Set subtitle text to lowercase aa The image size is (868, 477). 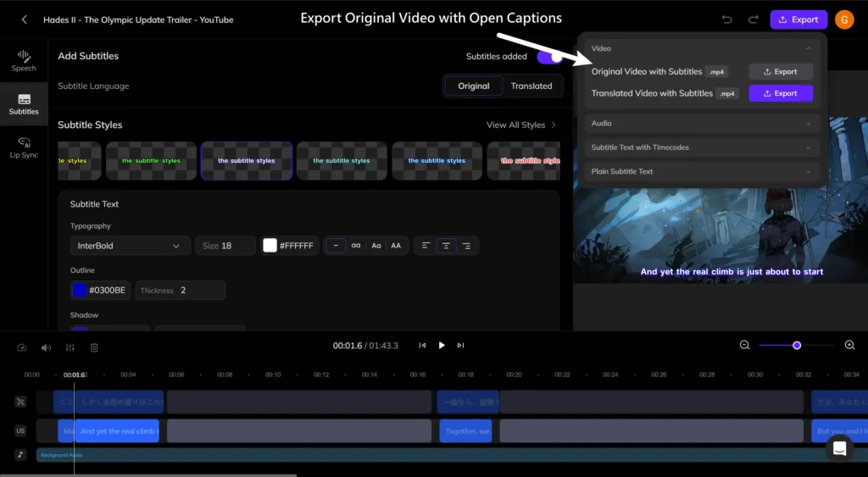(x=356, y=246)
